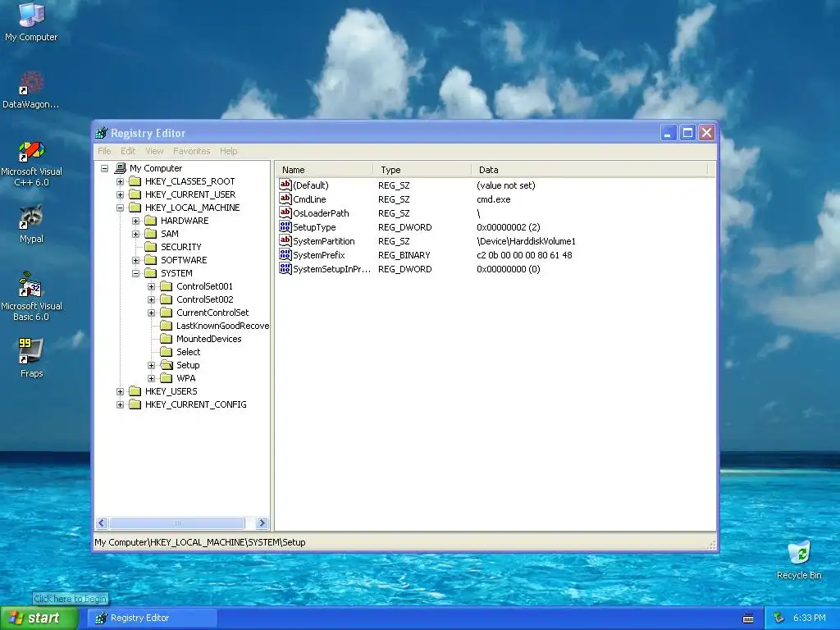Click the tree pane right scroll arrow
Image resolution: width=840 pixels, height=630 pixels.
tap(262, 523)
